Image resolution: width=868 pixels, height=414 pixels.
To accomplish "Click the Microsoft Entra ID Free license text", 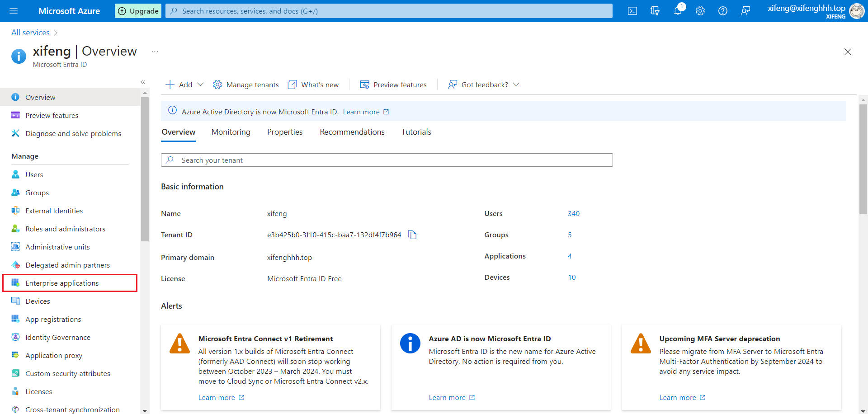I will [x=304, y=278].
